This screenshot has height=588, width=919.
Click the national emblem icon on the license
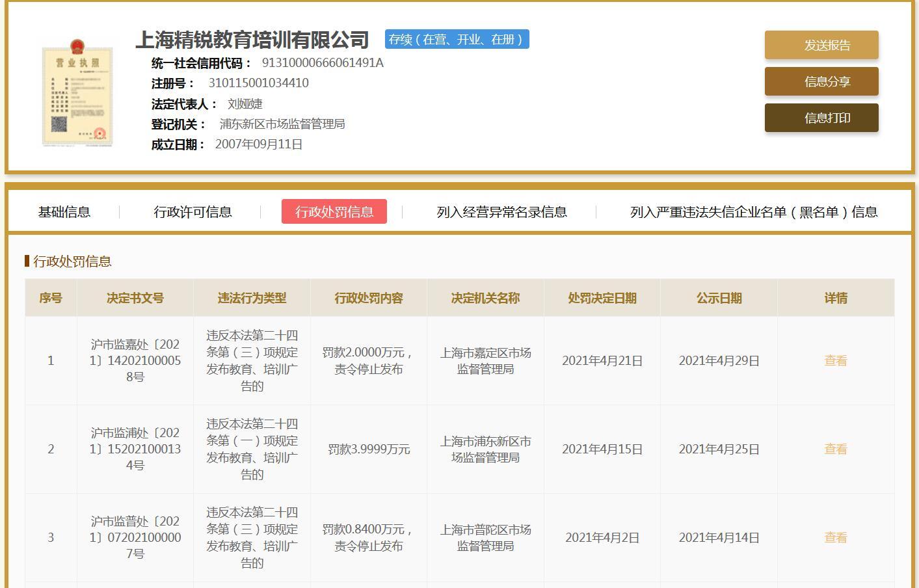[x=78, y=46]
